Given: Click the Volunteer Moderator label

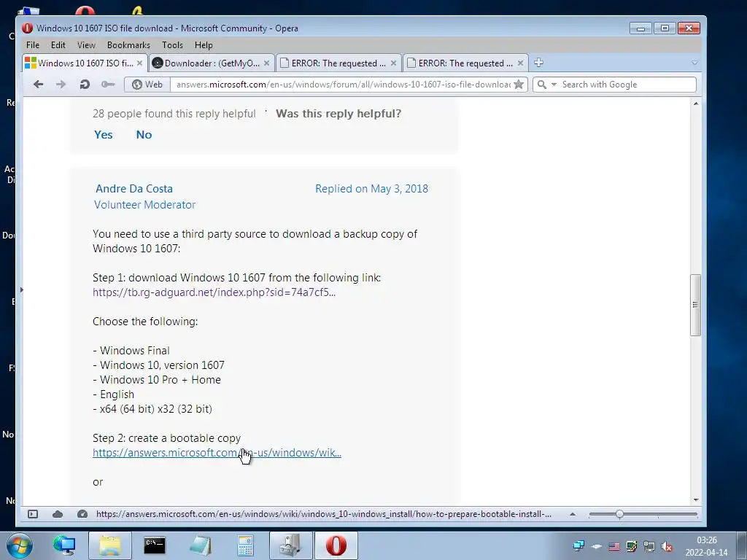Looking at the screenshot, I should click(145, 205).
